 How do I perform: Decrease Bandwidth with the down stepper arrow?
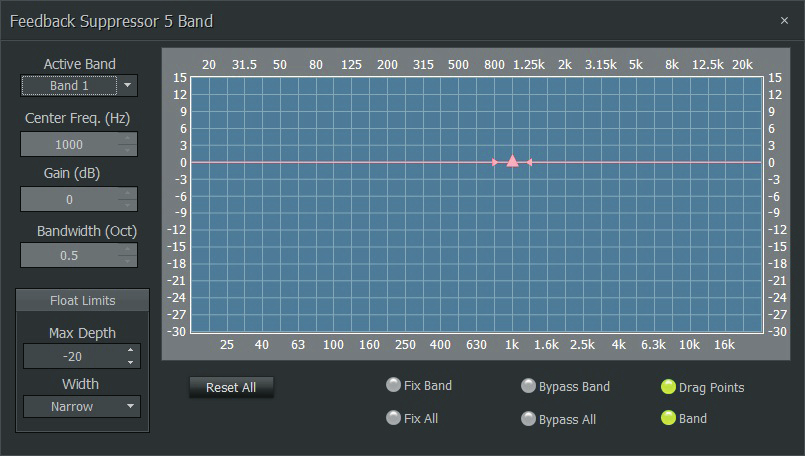tap(127, 261)
